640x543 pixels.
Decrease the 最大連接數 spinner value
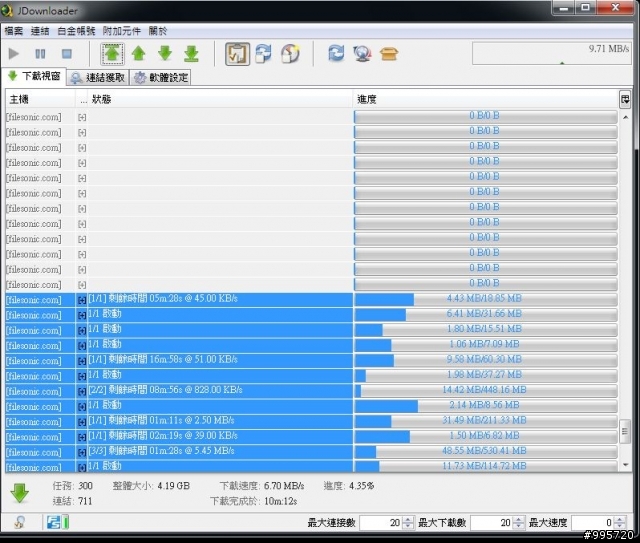(x=408, y=525)
